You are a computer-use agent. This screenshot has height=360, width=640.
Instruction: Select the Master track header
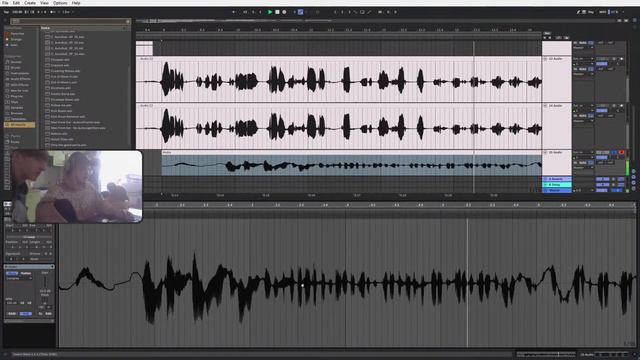[x=557, y=191]
